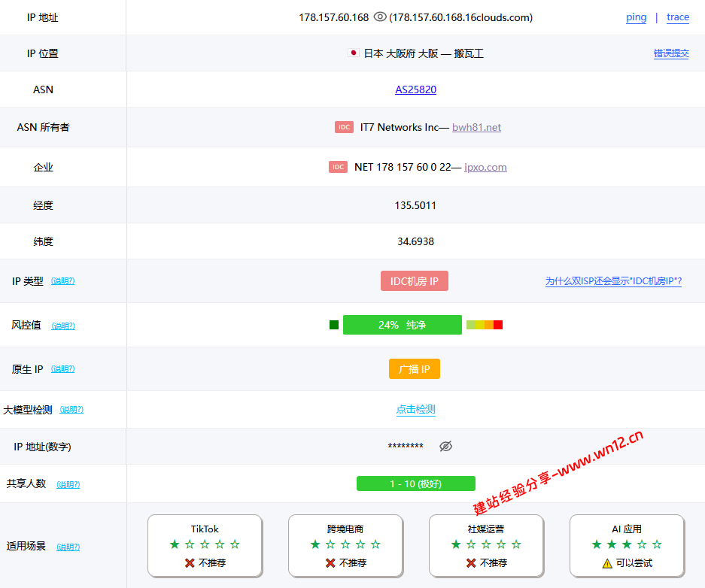The image size is (705, 588).
Task: Click 可以尝试 label in AI 应用 card
Action: click(634, 563)
